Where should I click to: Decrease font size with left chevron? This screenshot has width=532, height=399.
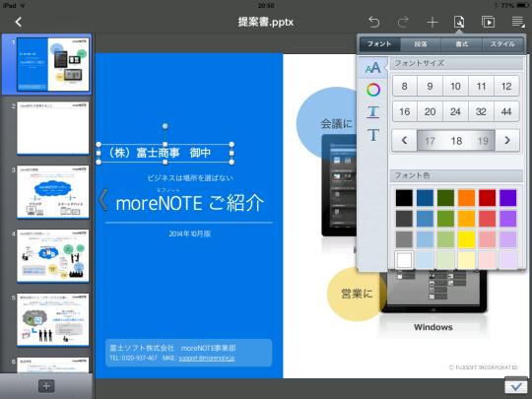point(405,140)
